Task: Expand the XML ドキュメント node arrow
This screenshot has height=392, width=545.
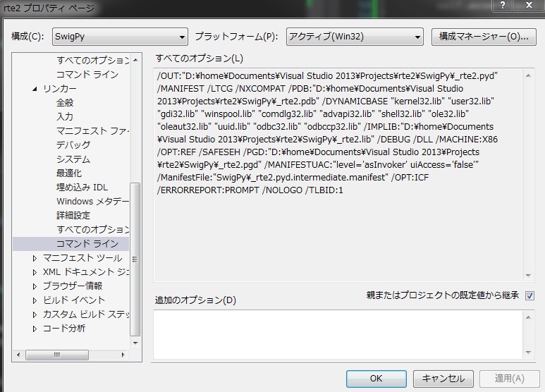Action: click(35, 272)
